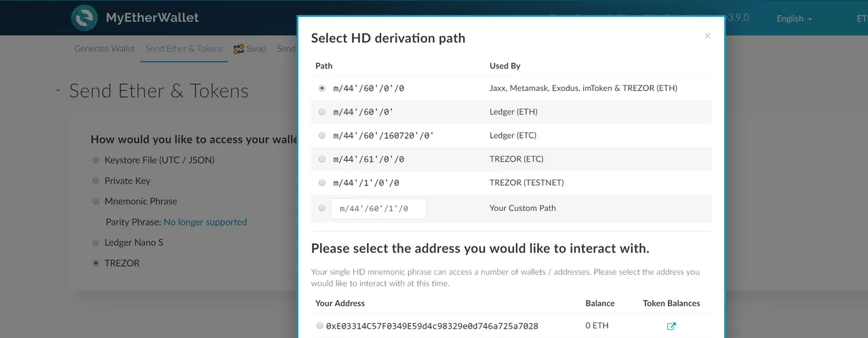868x338 pixels.
Task: Close the HD derivation path dialog
Action: point(707,36)
